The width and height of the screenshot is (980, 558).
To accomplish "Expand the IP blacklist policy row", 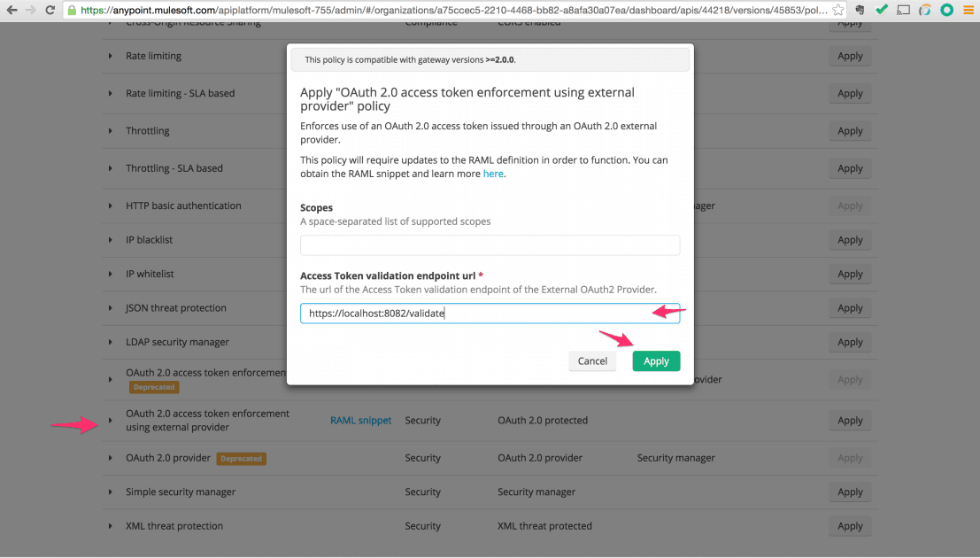I will tap(111, 240).
